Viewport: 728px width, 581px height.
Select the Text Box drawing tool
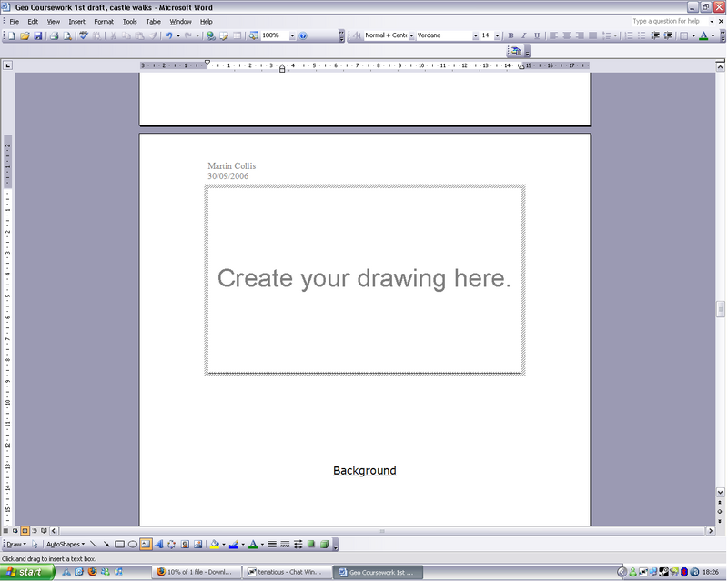[x=146, y=545]
